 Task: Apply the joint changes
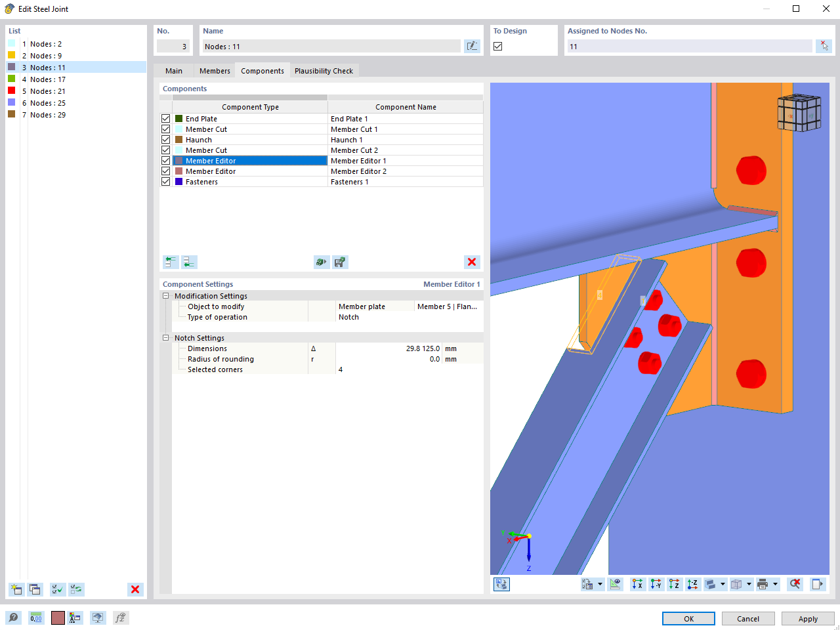click(x=807, y=618)
